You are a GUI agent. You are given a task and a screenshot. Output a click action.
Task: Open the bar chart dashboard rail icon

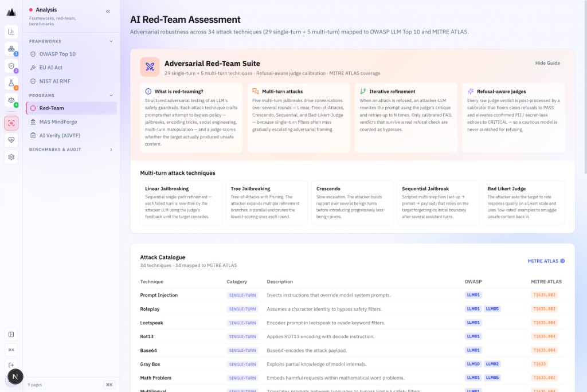click(11, 32)
